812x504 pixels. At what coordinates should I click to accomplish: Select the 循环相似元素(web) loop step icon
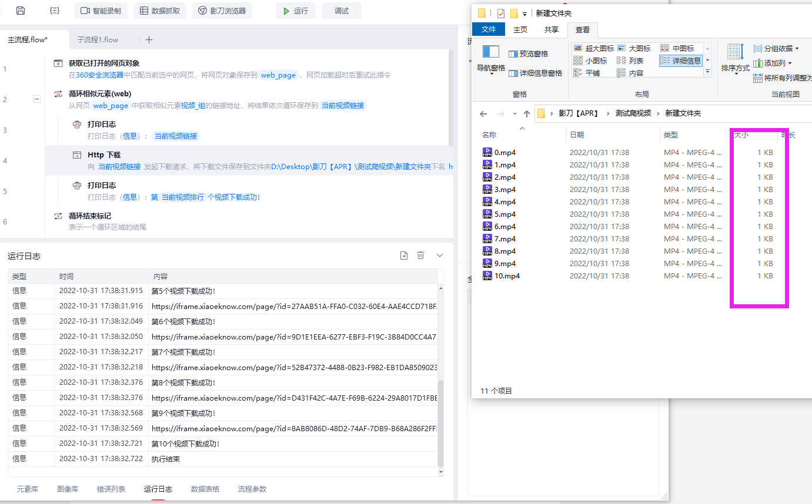tap(58, 94)
